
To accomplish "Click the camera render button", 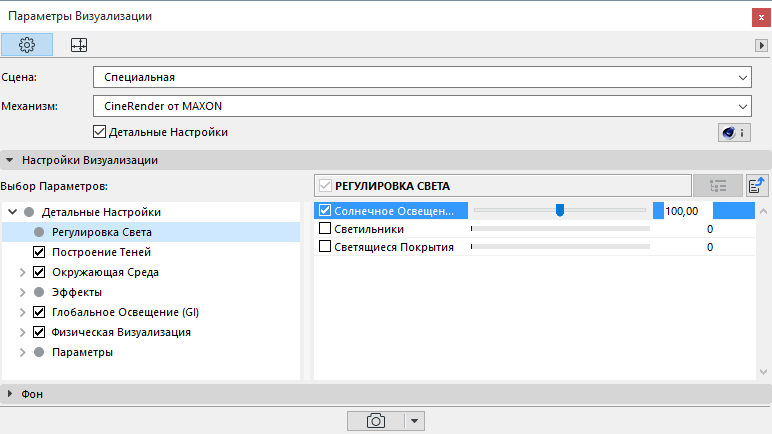I will pos(376,421).
